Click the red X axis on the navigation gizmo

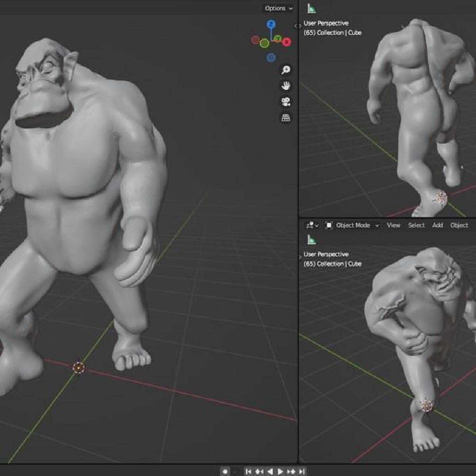(x=286, y=41)
